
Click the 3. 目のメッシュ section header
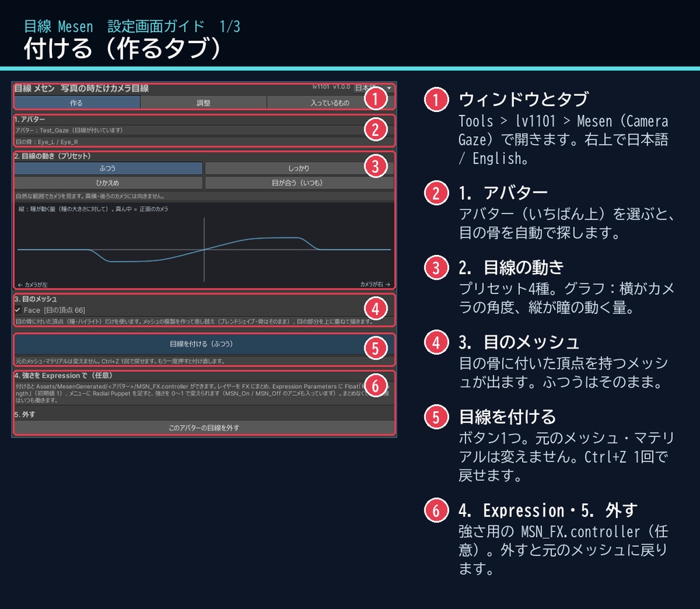click(x=36, y=299)
